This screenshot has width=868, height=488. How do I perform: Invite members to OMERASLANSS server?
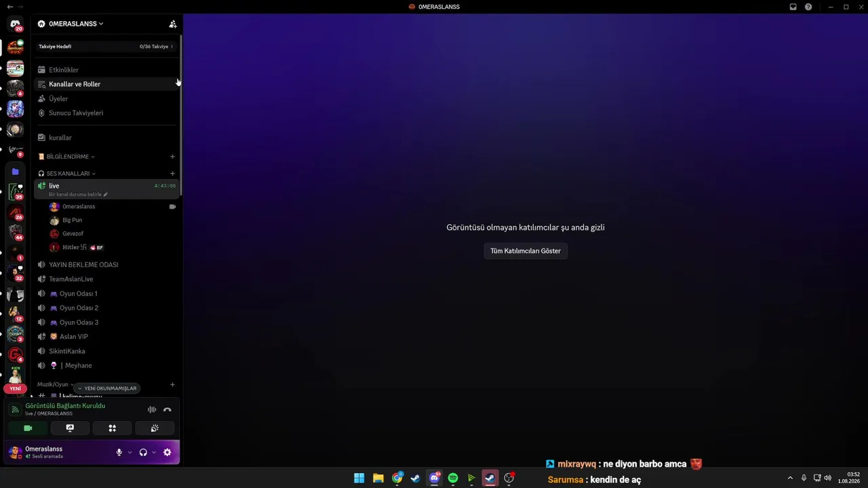173,24
